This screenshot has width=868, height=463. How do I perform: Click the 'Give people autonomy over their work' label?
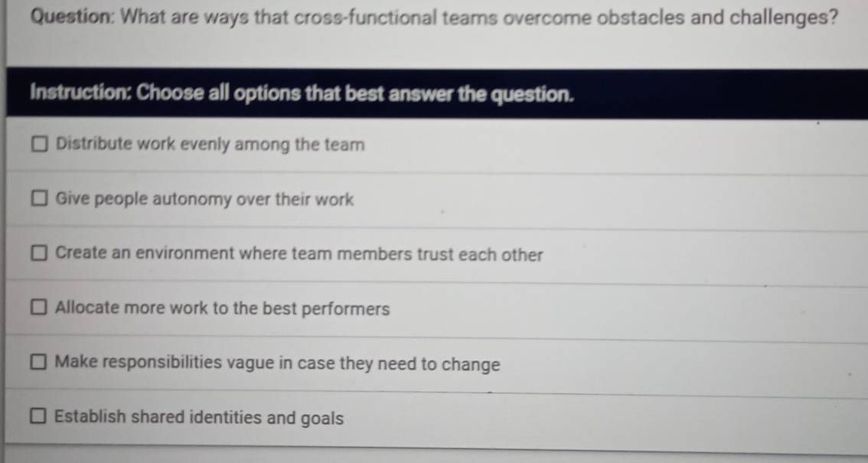205,200
